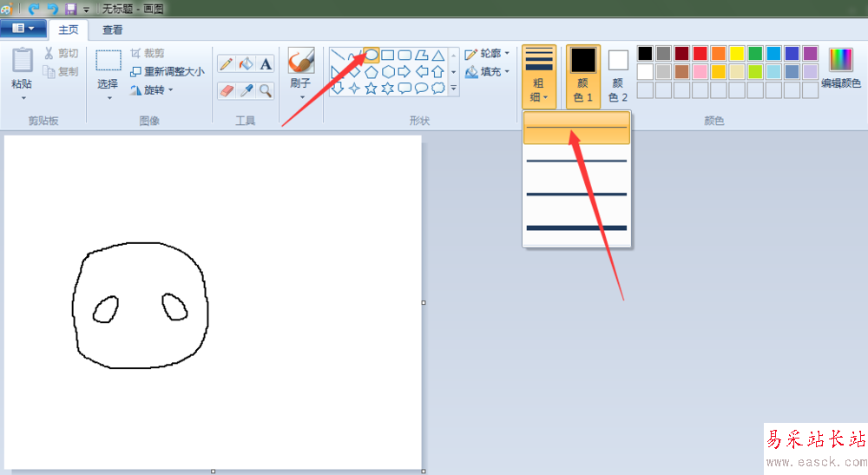The height and width of the screenshot is (475, 868).
Task: Choose the thinnest line in thickness list
Action: tap(576, 128)
